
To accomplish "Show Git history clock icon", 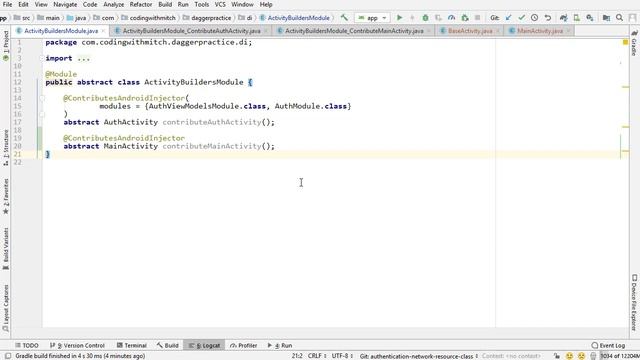I will coord(534,18).
